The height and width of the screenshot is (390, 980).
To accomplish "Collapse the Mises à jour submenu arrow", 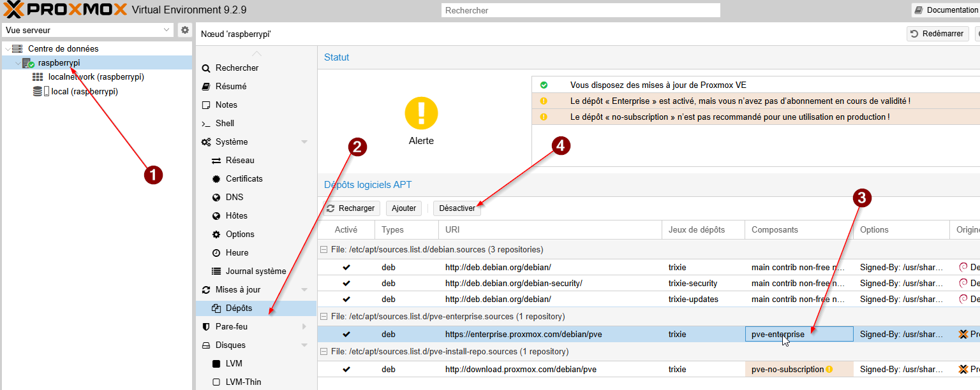I will (304, 289).
